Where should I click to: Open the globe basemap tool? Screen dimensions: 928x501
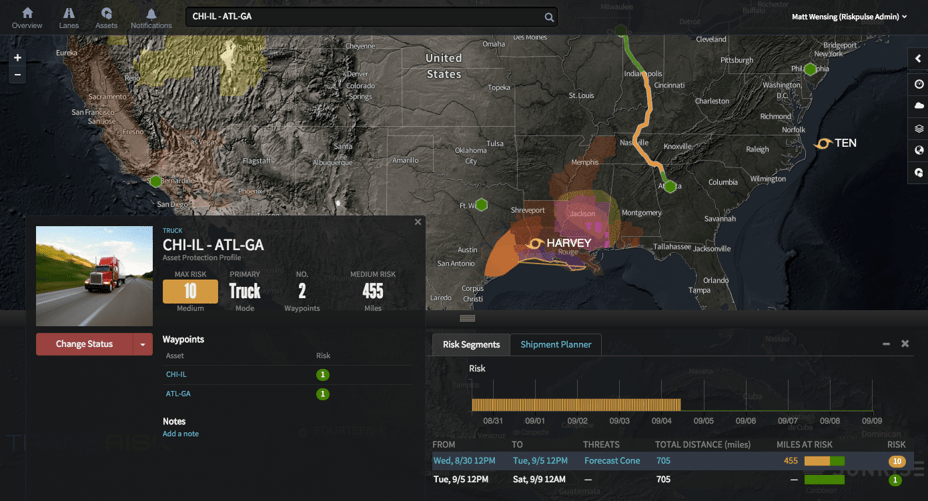pyautogui.click(x=918, y=151)
